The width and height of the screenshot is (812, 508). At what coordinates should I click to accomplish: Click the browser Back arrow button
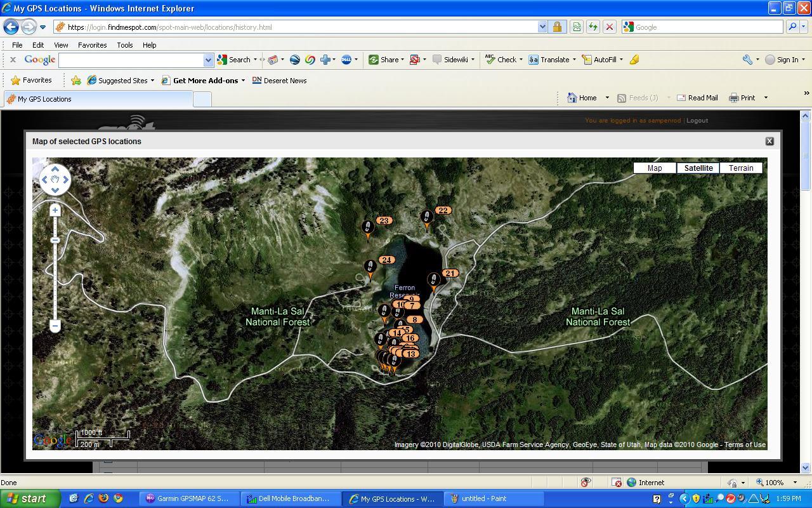tap(11, 27)
